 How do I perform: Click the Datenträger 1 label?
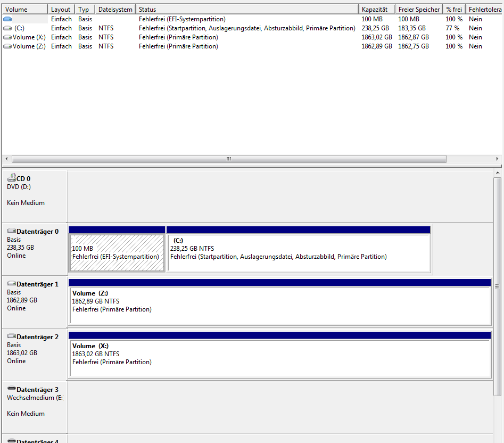coord(38,284)
